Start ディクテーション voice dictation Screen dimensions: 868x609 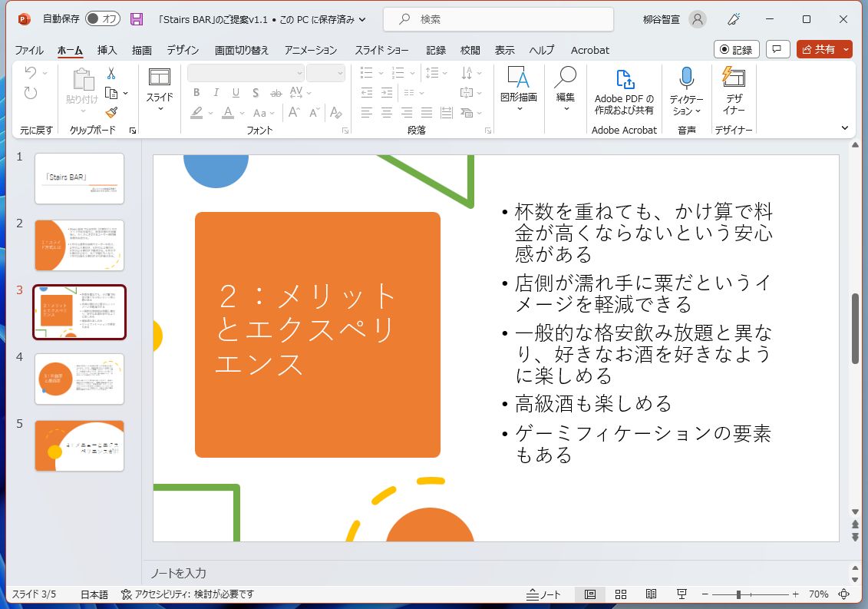[x=685, y=86]
